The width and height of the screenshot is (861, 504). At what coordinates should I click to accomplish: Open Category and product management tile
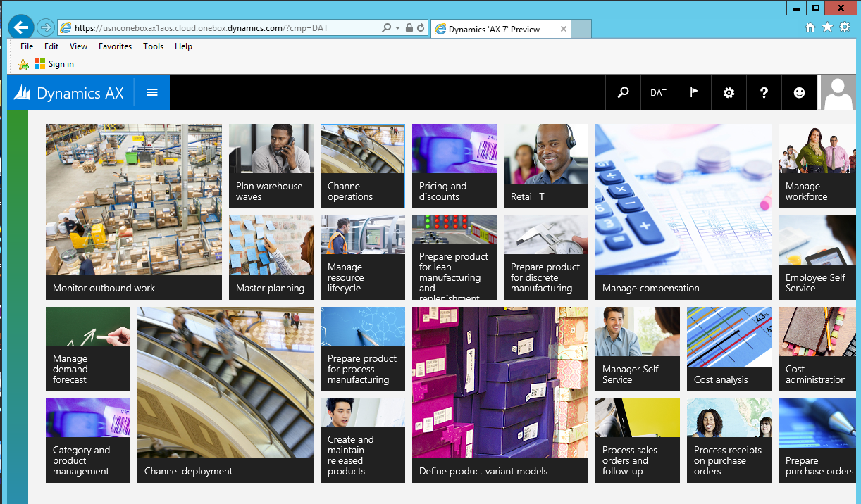click(x=88, y=441)
